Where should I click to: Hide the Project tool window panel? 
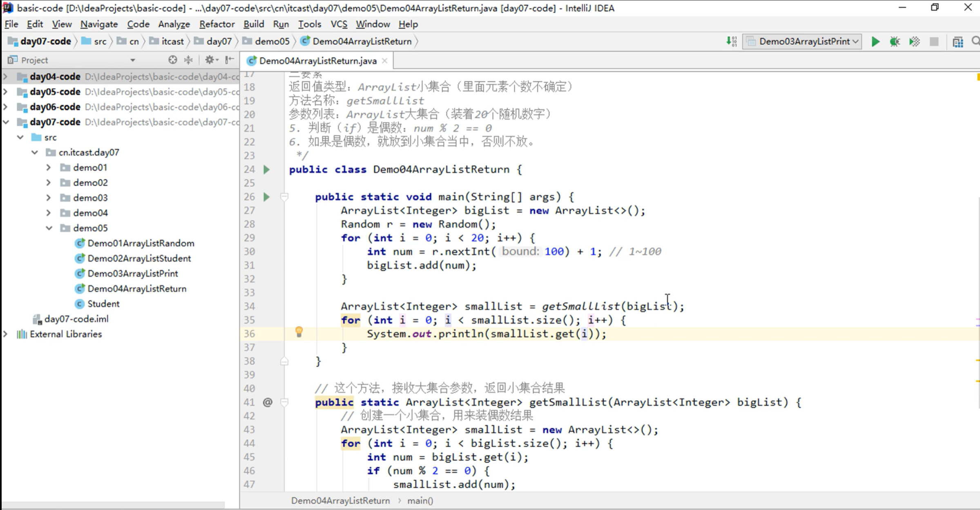click(230, 60)
